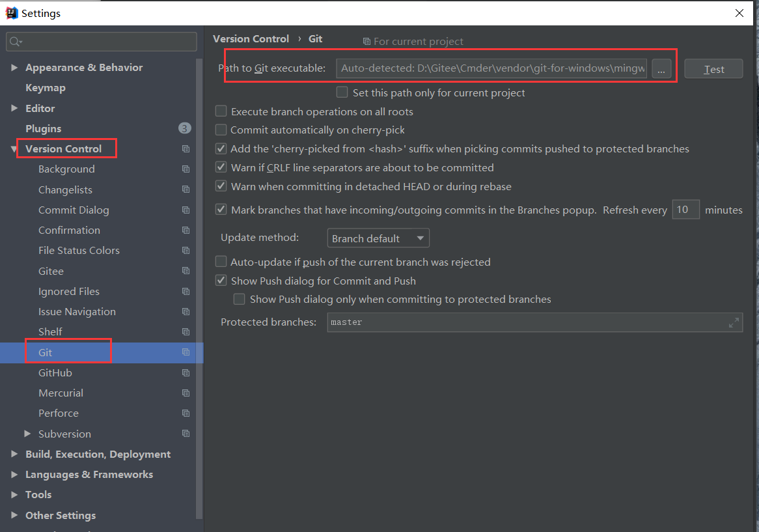This screenshot has width=759, height=532.
Task: Click the settings tree vertical scrollbar
Action: (199, 289)
